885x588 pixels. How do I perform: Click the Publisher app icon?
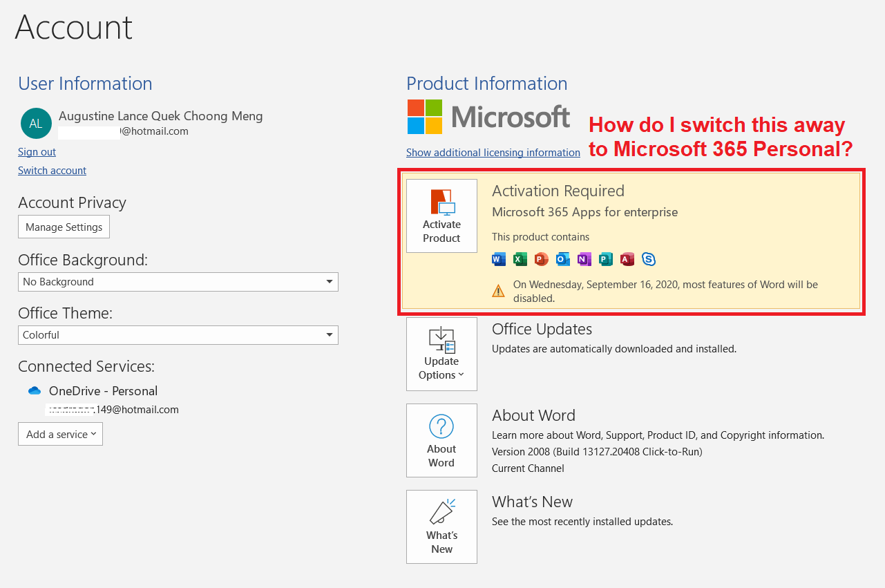pyautogui.click(x=606, y=259)
